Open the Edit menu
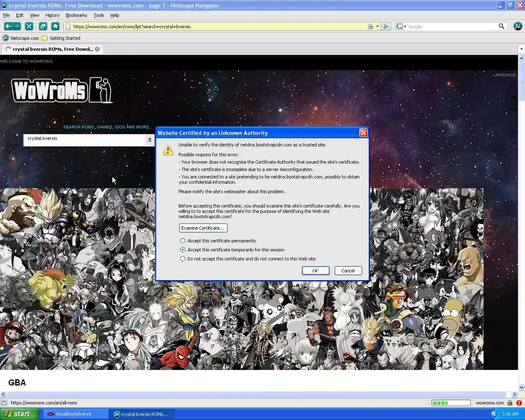Screen dimensions: 525x420 point(20,15)
